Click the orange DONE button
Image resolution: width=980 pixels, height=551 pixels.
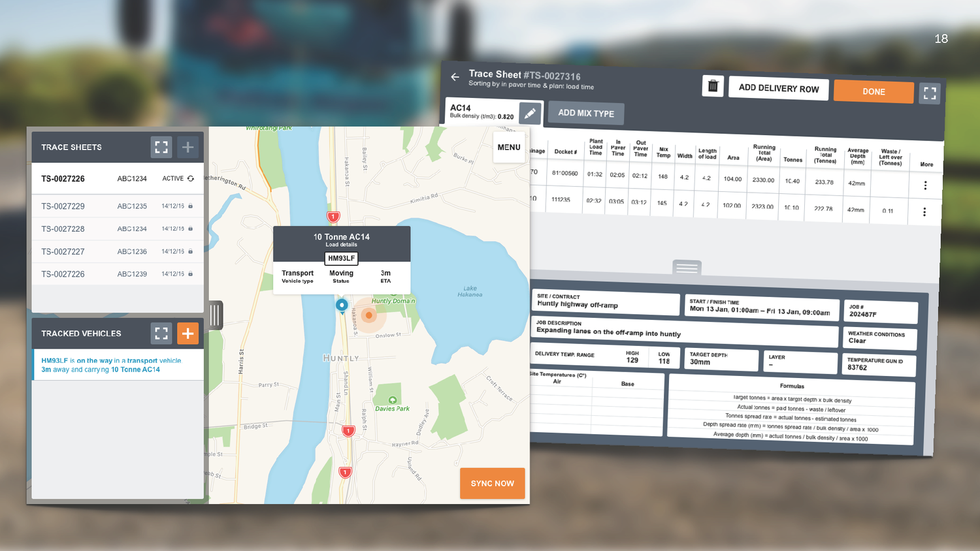click(x=874, y=91)
